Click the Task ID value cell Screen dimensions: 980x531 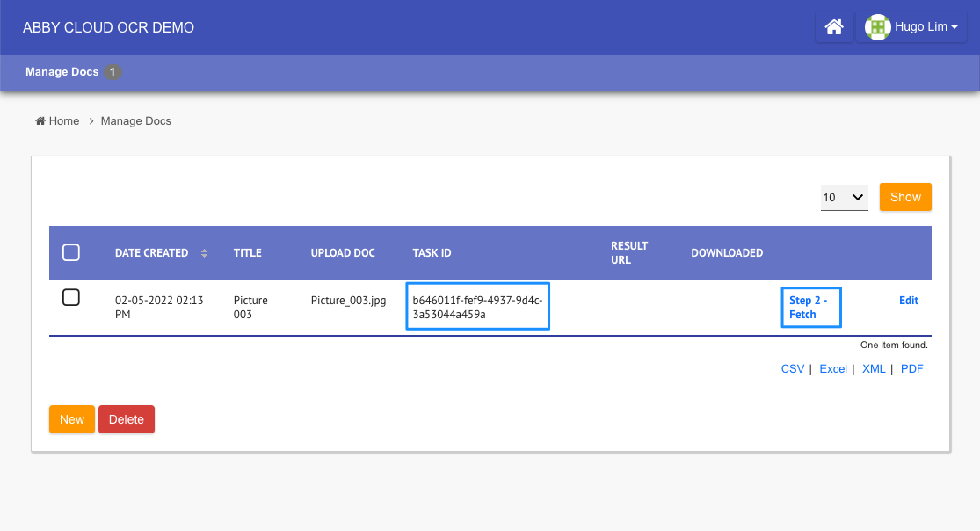[x=477, y=307]
